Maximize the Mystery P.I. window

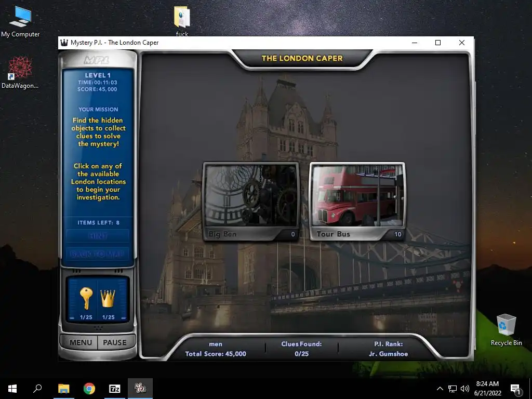(438, 43)
